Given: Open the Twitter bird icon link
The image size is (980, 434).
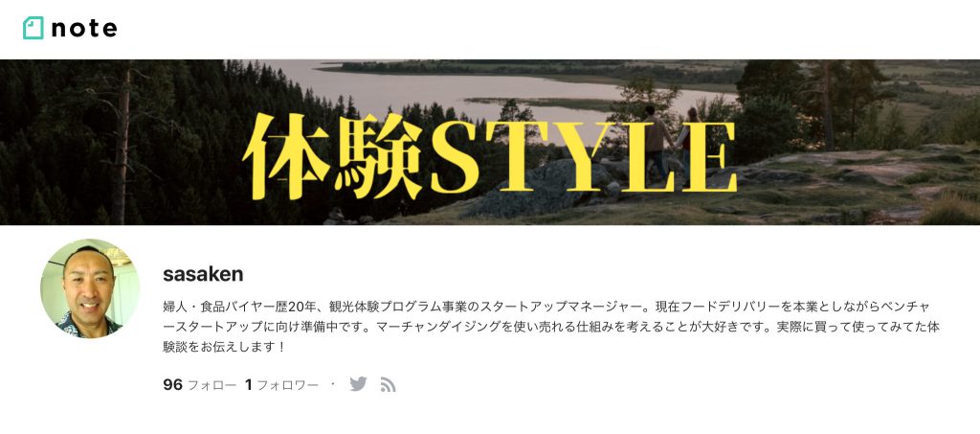Looking at the screenshot, I should [x=358, y=384].
